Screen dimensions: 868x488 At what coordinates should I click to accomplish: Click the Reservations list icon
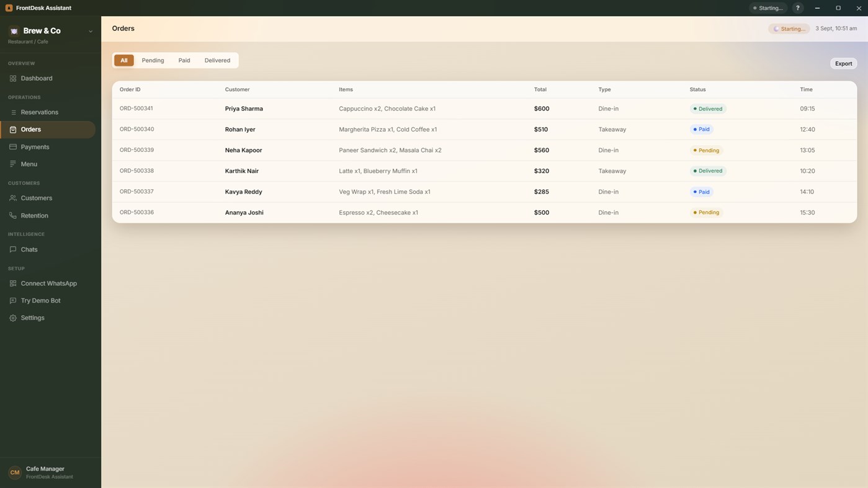click(x=13, y=112)
